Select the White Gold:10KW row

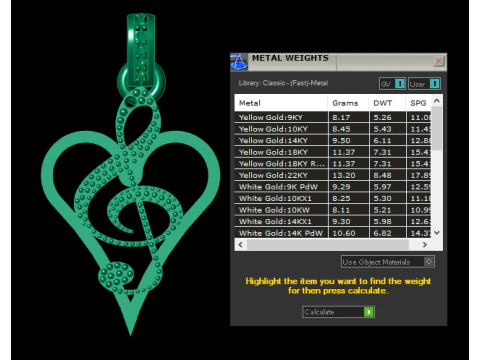333,210
